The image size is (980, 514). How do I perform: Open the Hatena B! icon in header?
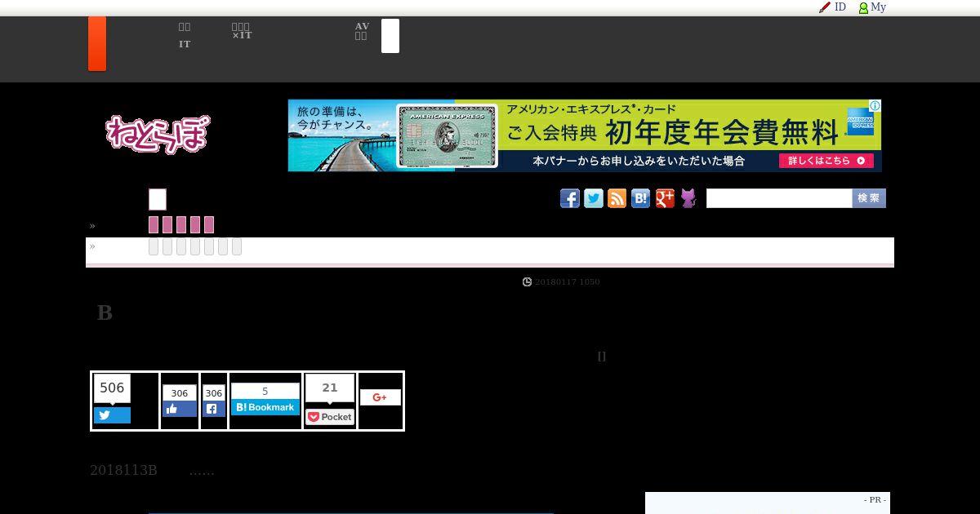(641, 198)
